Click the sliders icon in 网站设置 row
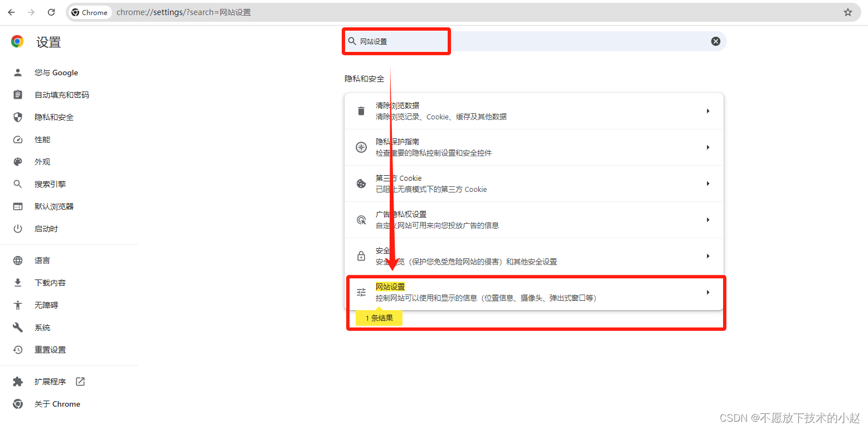 [361, 292]
